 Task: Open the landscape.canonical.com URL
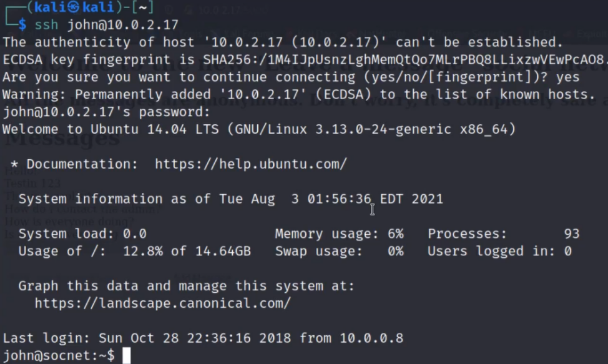[162, 304]
